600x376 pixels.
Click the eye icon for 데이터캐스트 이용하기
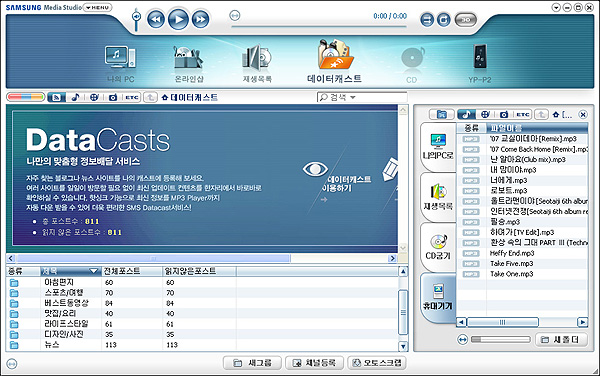click(315, 169)
